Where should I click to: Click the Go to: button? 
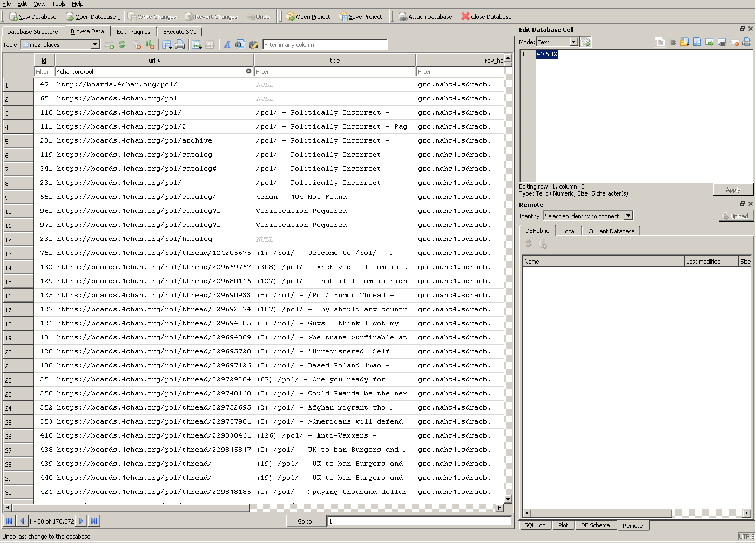pos(306,521)
